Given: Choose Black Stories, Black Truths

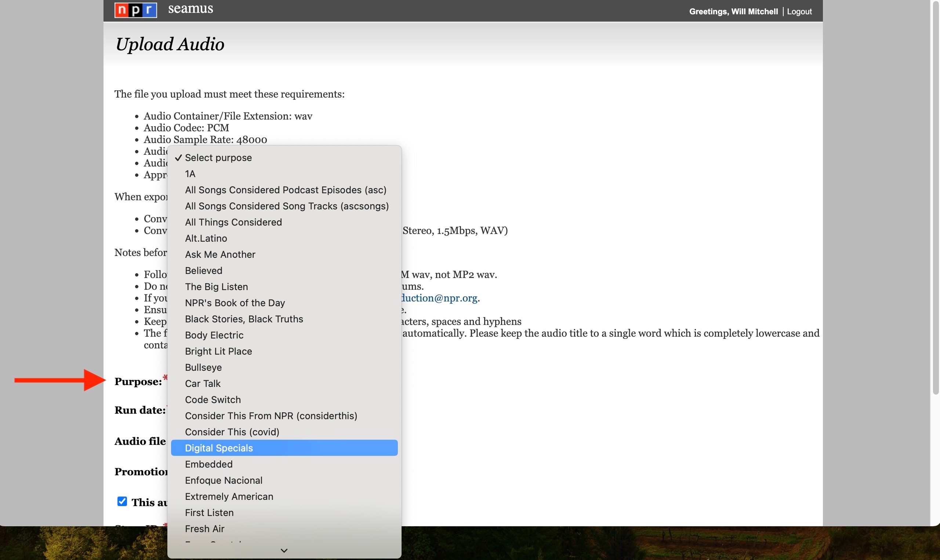Looking at the screenshot, I should pyautogui.click(x=284, y=319).
